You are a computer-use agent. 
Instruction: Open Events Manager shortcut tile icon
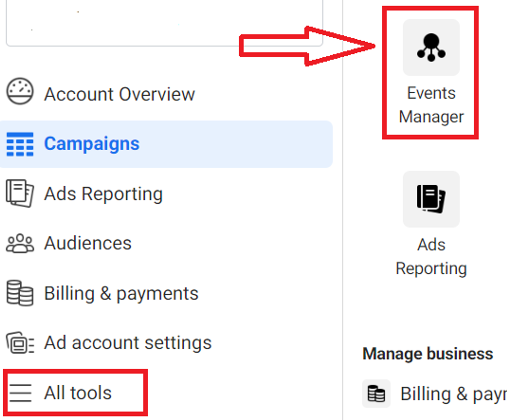[431, 48]
